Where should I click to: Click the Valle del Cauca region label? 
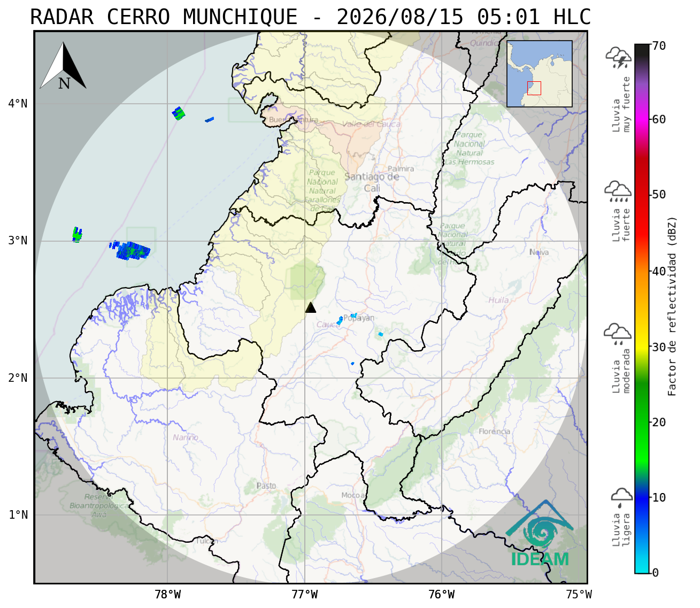click(371, 124)
